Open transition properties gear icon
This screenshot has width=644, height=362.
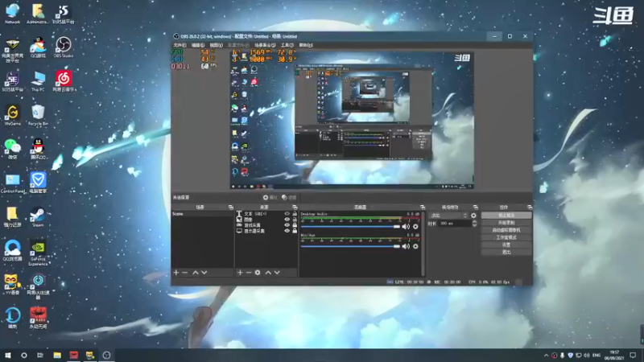coord(473,216)
